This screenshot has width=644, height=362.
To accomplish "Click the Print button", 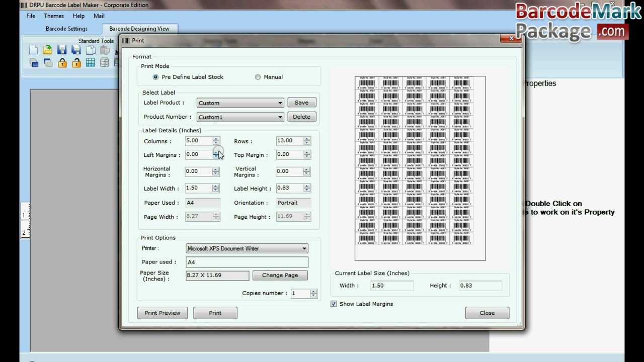I will 215,313.
